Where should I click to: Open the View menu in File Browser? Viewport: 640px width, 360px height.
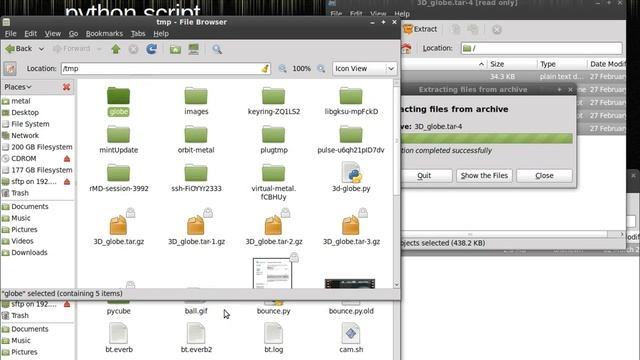click(x=53, y=33)
